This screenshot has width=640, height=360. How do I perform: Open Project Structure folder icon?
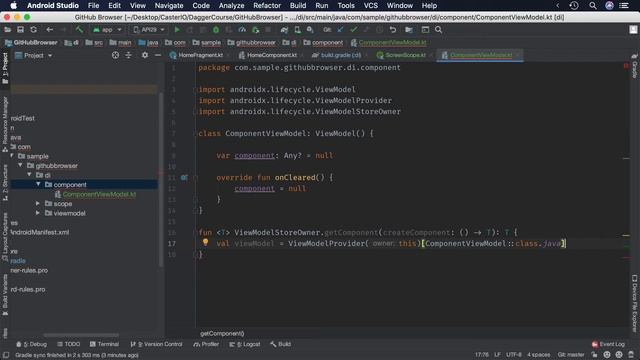click(x=409, y=30)
